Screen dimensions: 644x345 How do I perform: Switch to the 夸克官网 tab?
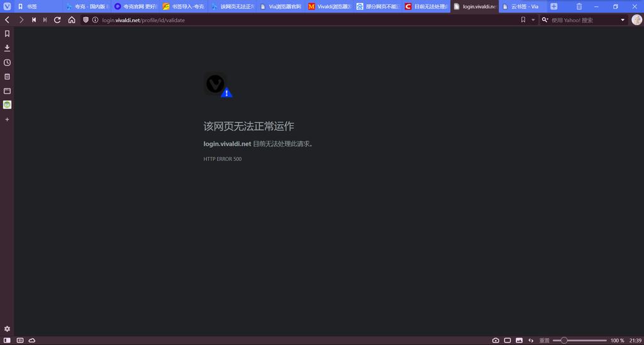[135, 6]
